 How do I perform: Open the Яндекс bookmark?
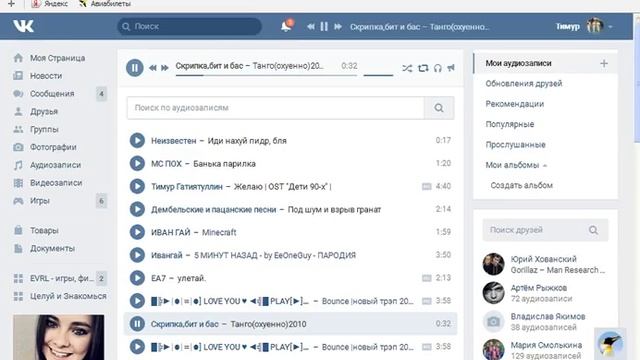(x=50, y=4)
